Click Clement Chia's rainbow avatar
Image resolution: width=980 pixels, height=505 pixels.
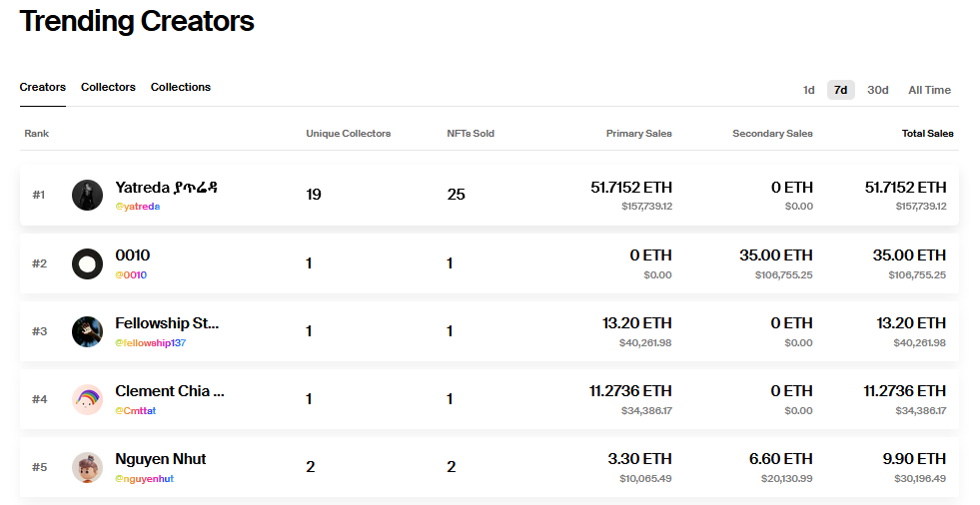pyautogui.click(x=87, y=399)
